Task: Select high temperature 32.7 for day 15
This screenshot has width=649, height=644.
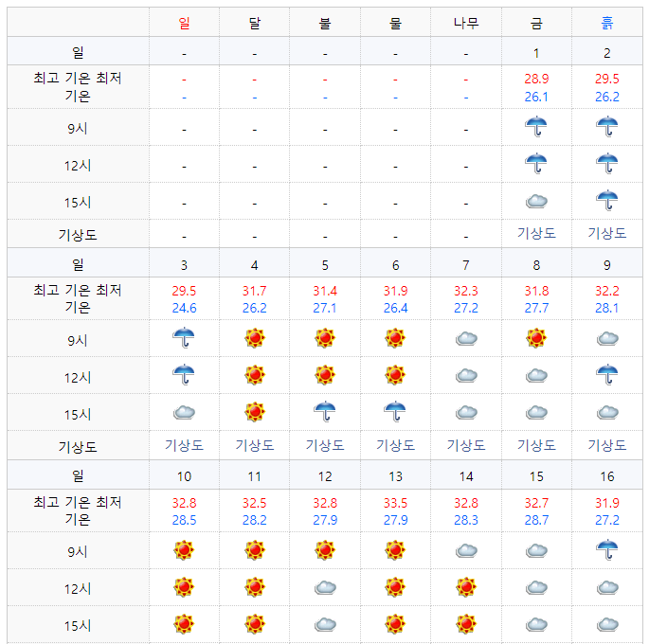Action: 536,503
